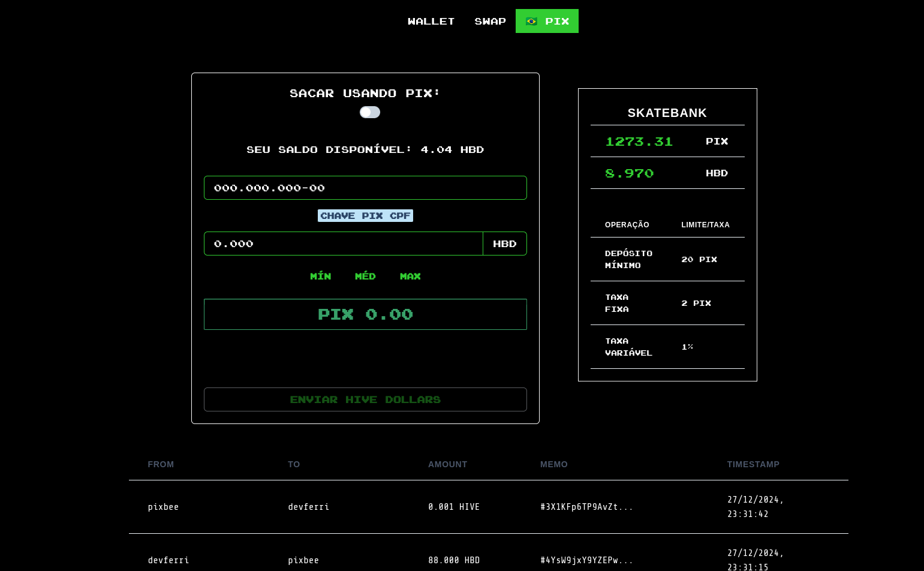Set amount with MÍN button

coord(321,276)
